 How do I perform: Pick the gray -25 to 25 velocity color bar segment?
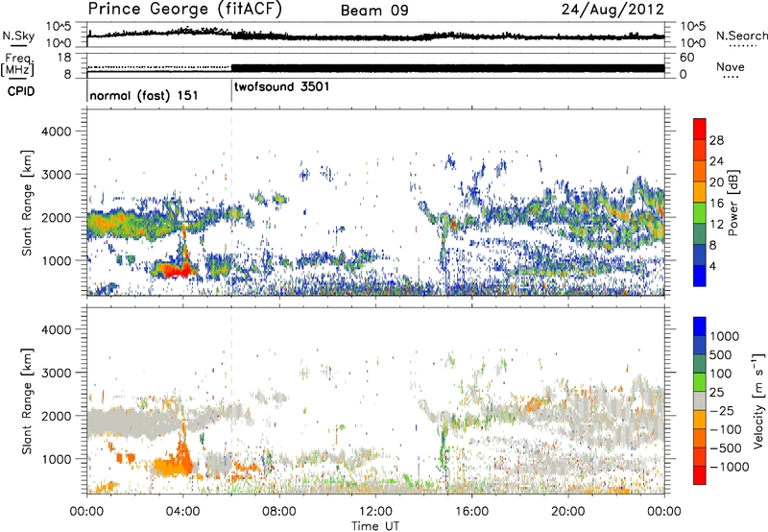point(700,401)
